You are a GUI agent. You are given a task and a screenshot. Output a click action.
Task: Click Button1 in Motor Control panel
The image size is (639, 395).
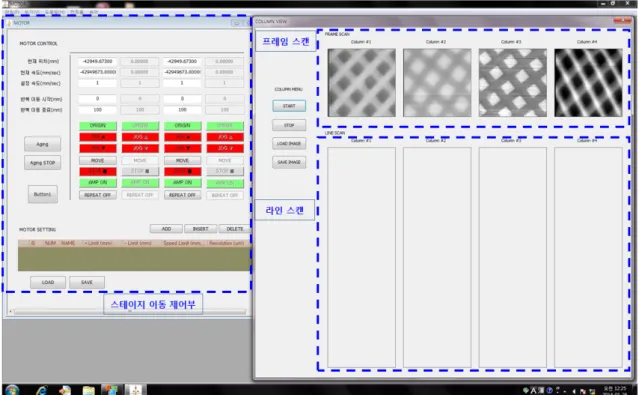(43, 194)
